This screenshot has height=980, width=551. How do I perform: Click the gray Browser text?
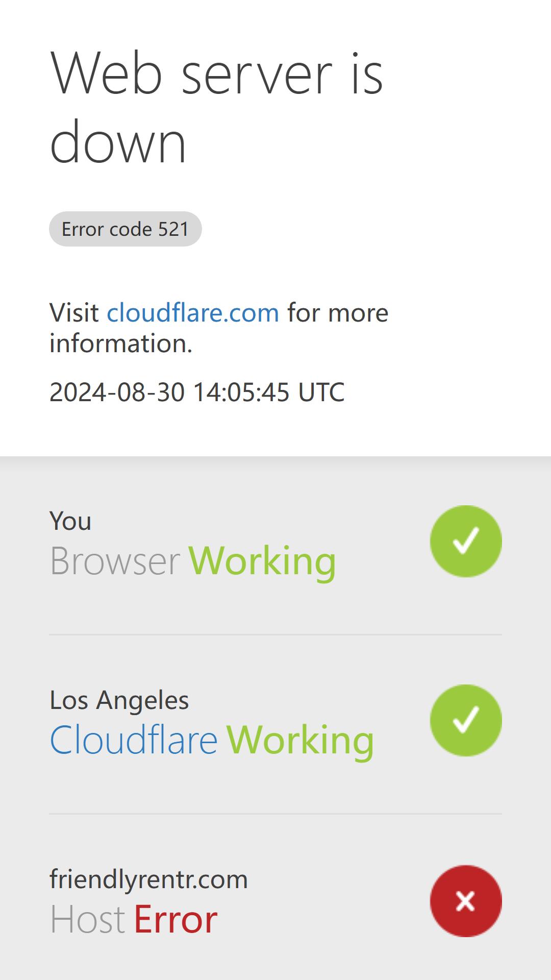tap(115, 561)
